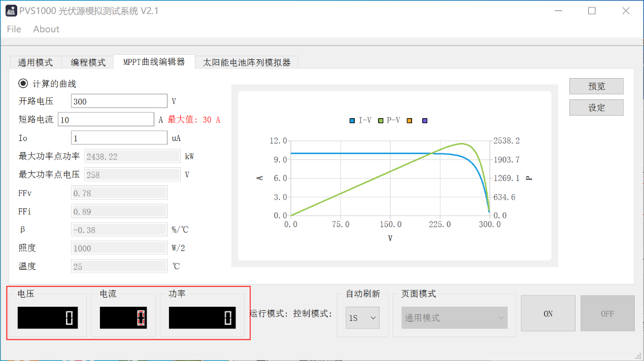Click the green P-V curve peak
644x361 pixels.
pyautogui.click(x=461, y=143)
